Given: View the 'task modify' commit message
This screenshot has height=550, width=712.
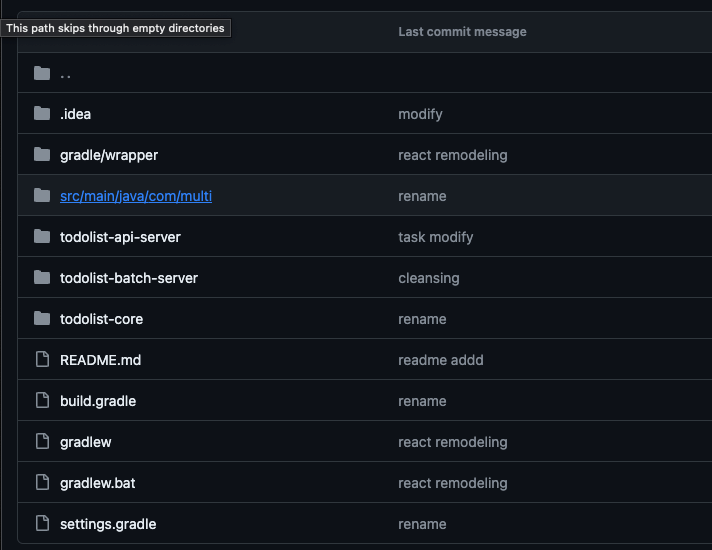Looking at the screenshot, I should tap(435, 237).
